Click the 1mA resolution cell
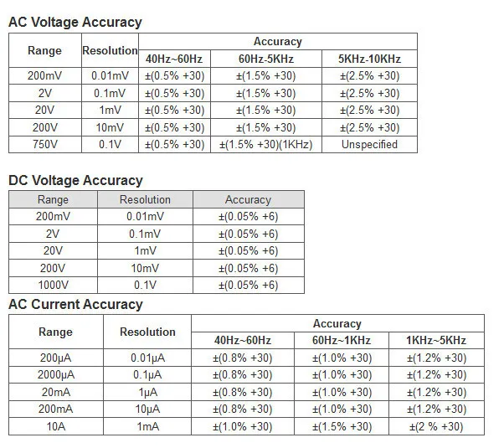The width and height of the screenshot is (504, 448). coord(147,426)
